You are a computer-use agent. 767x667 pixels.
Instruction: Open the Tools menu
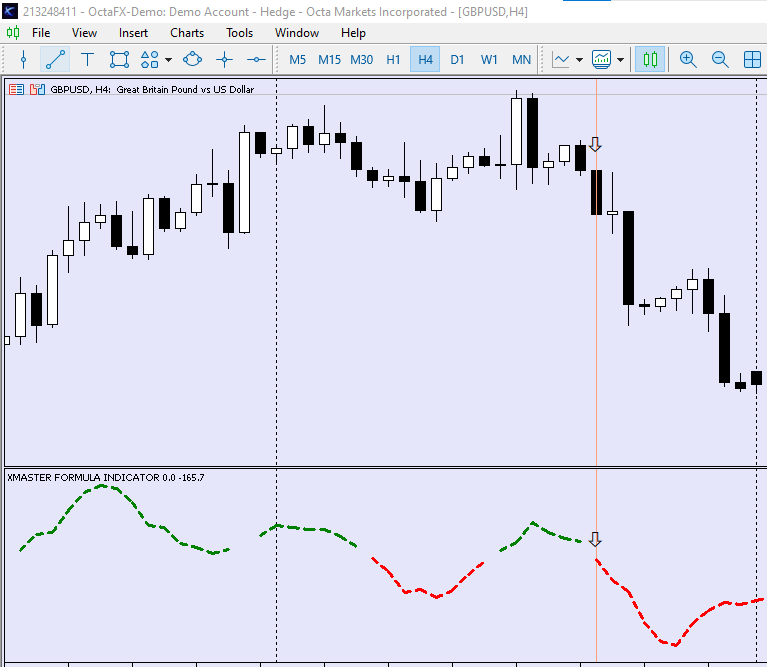(239, 33)
